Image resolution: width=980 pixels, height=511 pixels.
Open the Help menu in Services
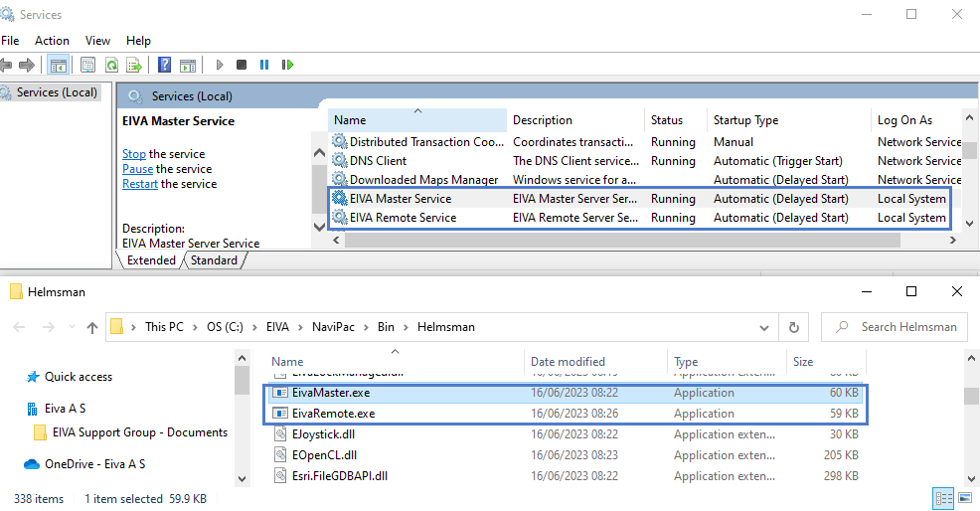click(138, 40)
